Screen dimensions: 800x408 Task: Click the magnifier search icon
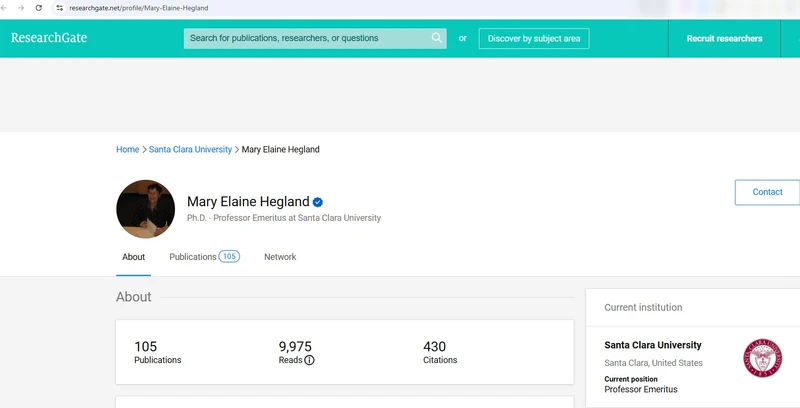click(436, 38)
